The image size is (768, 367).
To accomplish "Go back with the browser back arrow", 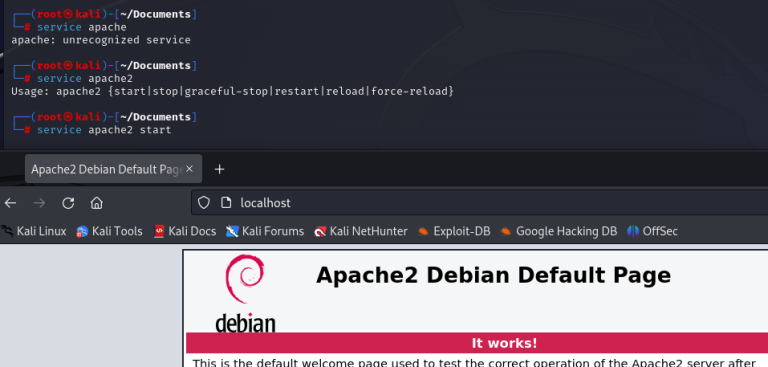I will (x=10, y=203).
